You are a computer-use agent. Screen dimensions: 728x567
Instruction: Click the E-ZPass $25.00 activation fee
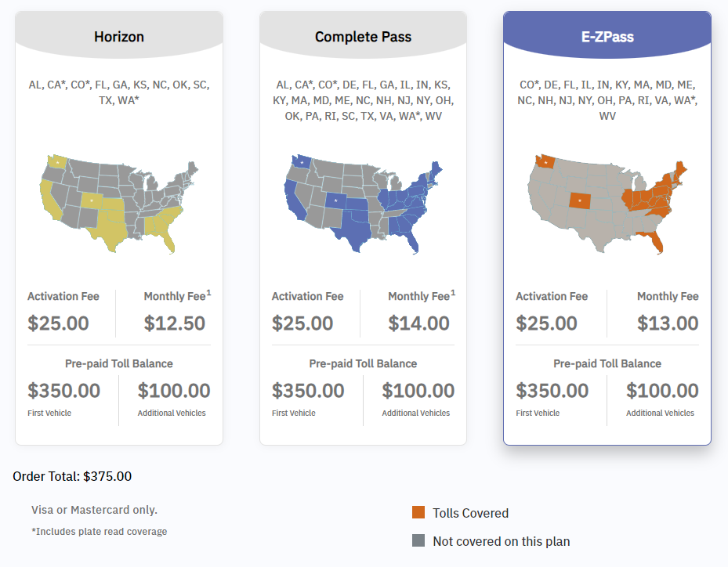[546, 323]
